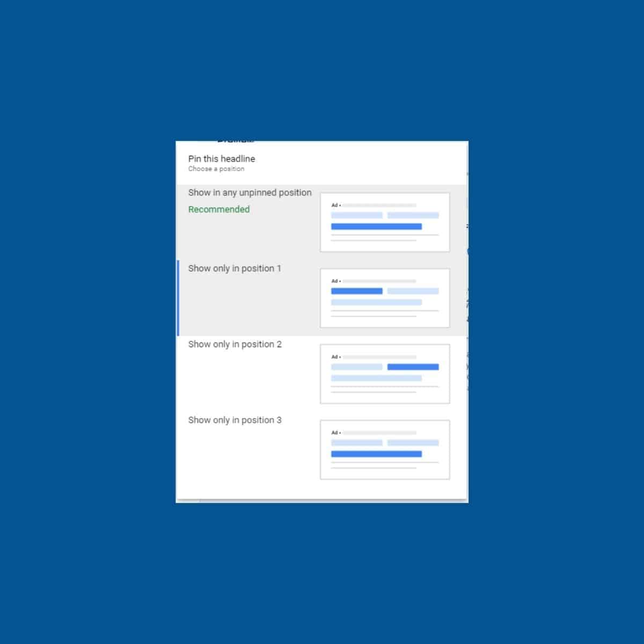Click the 'Ad' badge in position 1 preview
Screen dimensions: 644x644
click(334, 281)
